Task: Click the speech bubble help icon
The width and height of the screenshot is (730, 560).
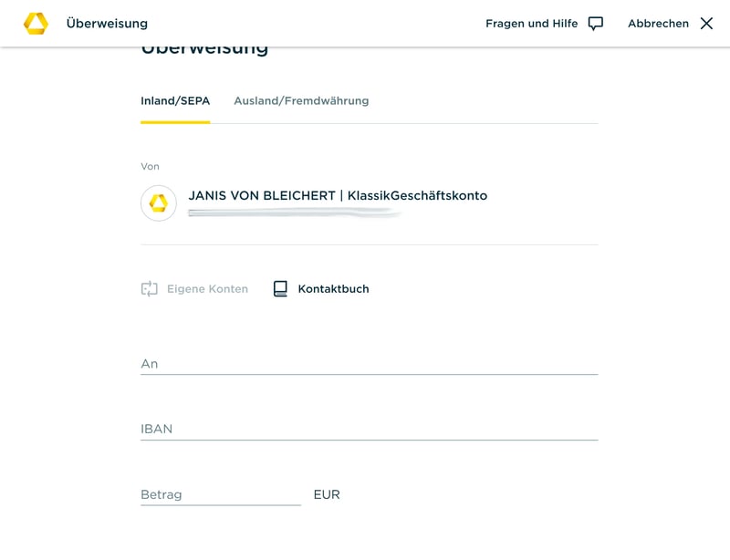Action: coord(596,24)
